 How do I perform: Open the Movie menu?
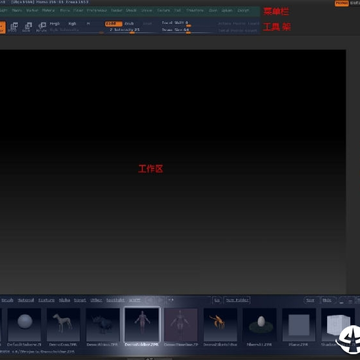point(65,10)
